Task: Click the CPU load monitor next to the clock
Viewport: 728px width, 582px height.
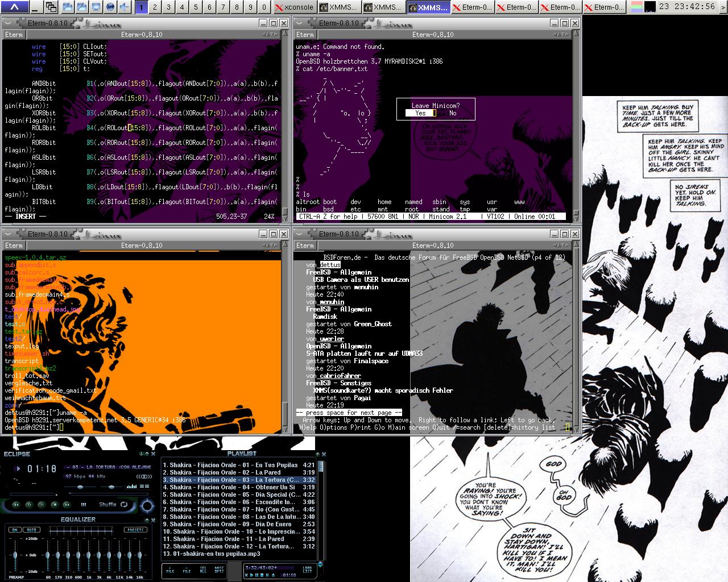Action: coord(650,7)
